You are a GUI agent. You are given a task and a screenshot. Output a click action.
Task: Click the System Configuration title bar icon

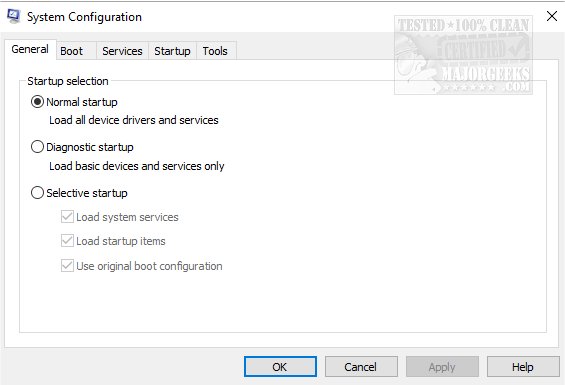pyautogui.click(x=14, y=16)
